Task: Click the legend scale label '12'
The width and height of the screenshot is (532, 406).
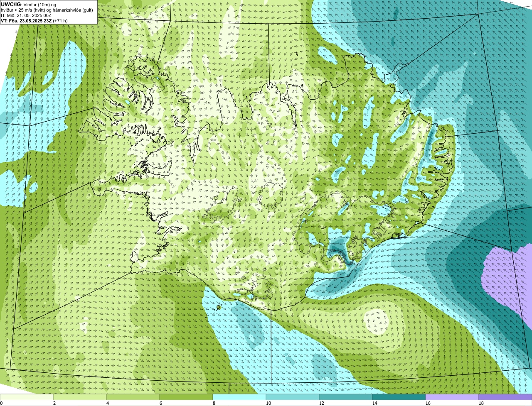Action: 322,403
